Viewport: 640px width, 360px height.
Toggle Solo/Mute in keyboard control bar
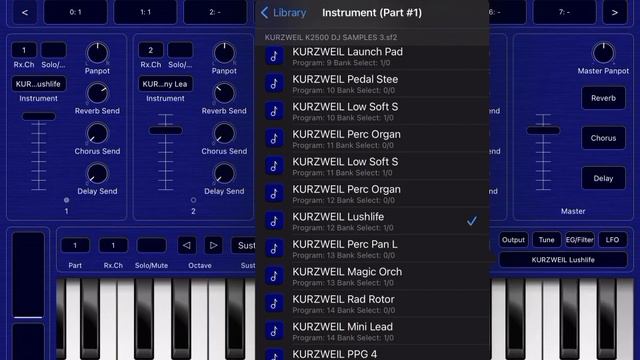(x=151, y=245)
